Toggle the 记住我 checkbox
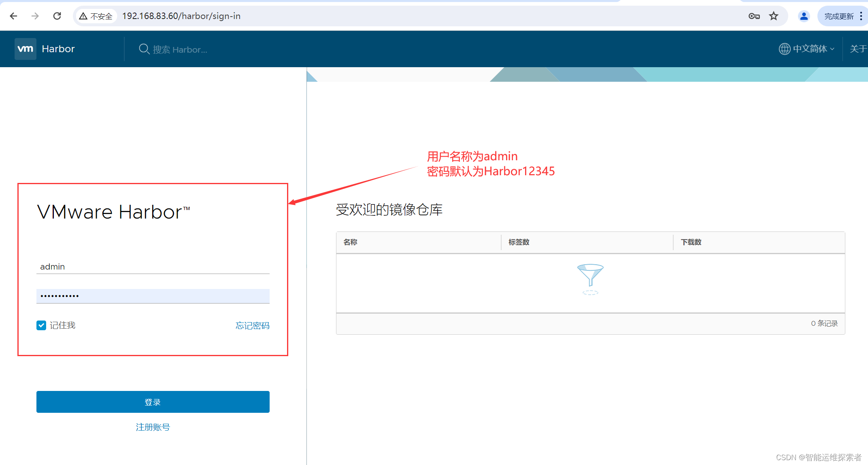Screen dimensions: 868x465 click(x=41, y=325)
